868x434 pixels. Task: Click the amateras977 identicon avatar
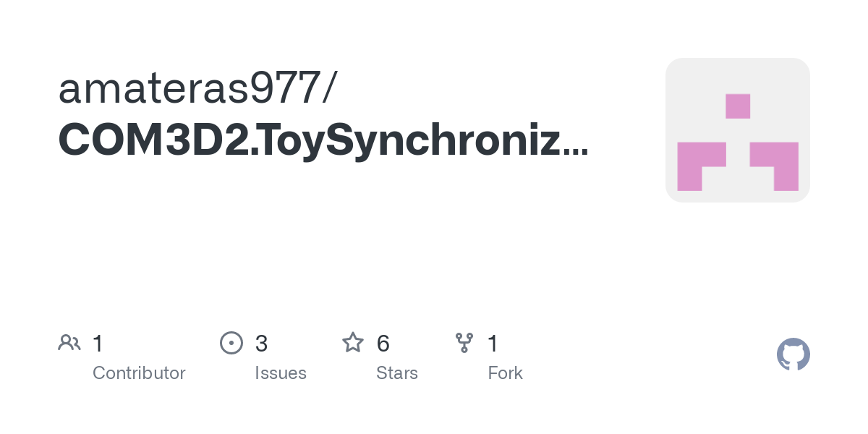pos(738,130)
